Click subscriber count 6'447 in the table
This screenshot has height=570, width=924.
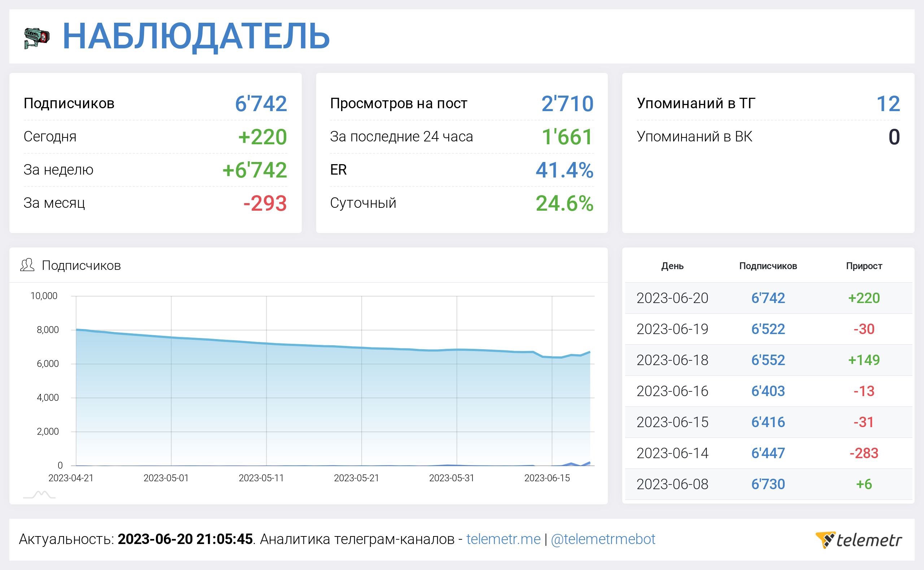[x=768, y=453]
